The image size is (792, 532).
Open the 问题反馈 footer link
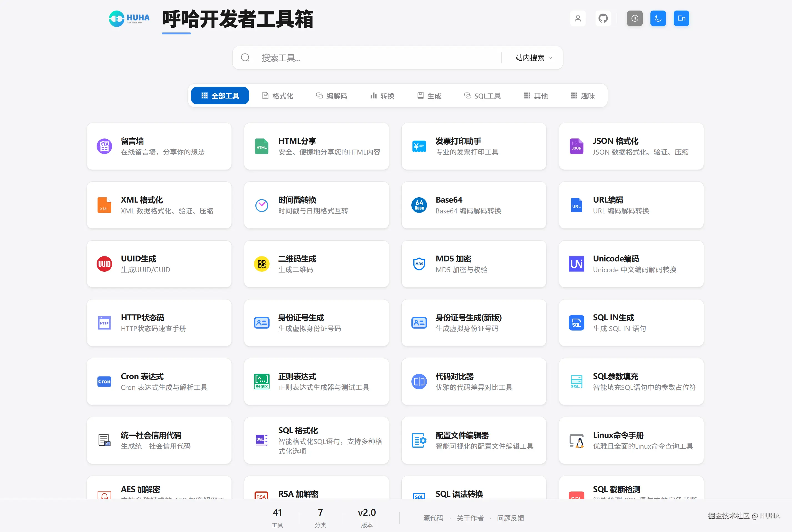tap(510, 518)
